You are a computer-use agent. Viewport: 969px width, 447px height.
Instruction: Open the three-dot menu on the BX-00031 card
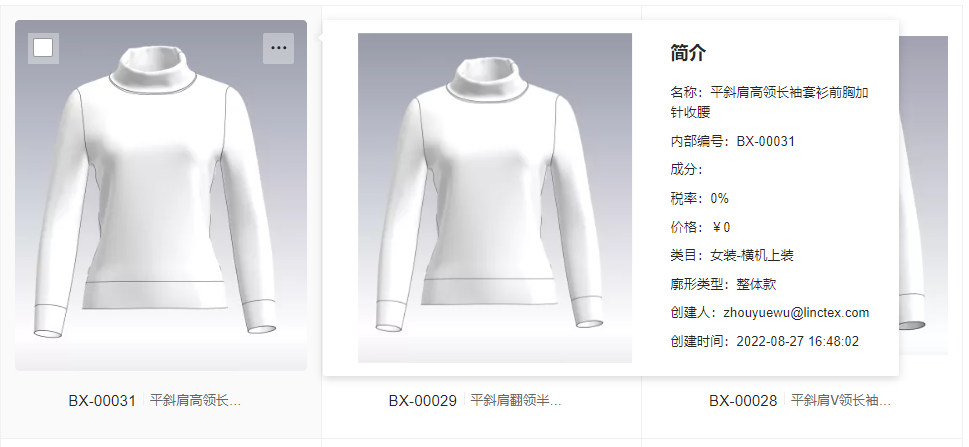(x=279, y=48)
